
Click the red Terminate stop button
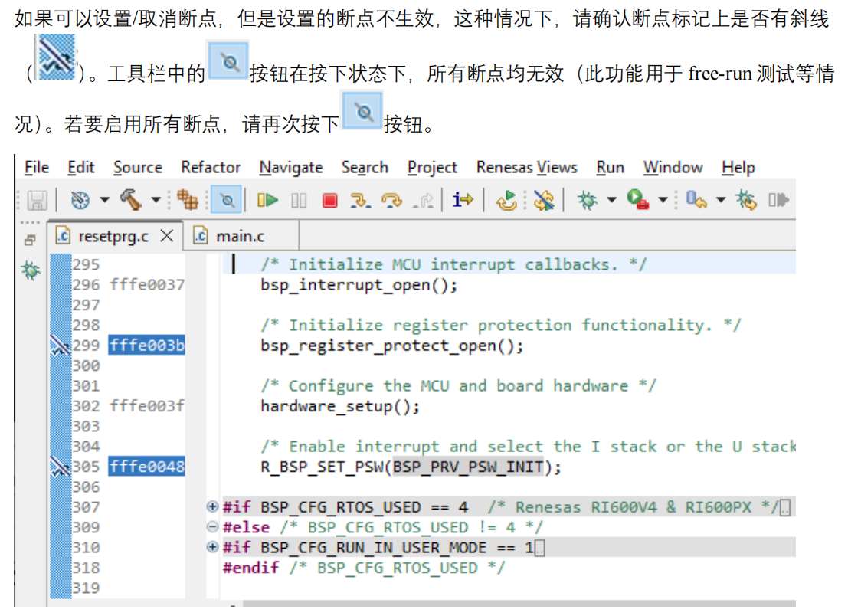coord(329,201)
